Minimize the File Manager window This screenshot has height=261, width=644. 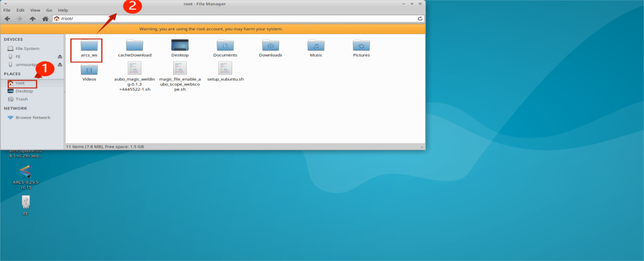click(x=404, y=4)
